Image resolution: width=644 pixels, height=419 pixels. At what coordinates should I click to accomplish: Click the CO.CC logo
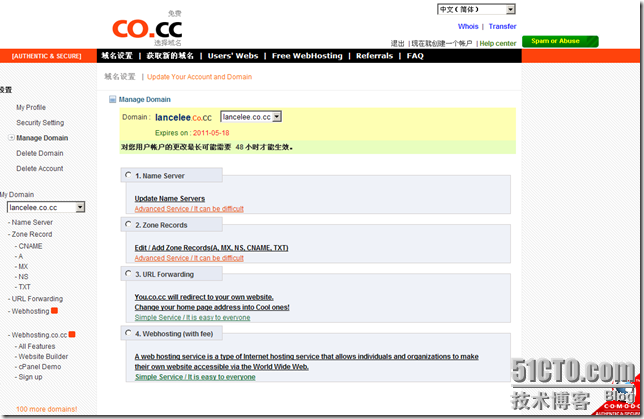click(147, 29)
